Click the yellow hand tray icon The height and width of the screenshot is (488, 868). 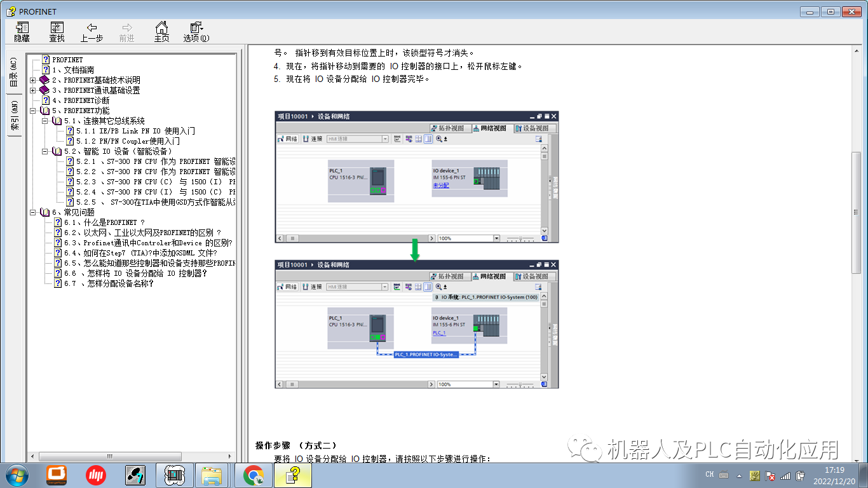tap(756, 475)
